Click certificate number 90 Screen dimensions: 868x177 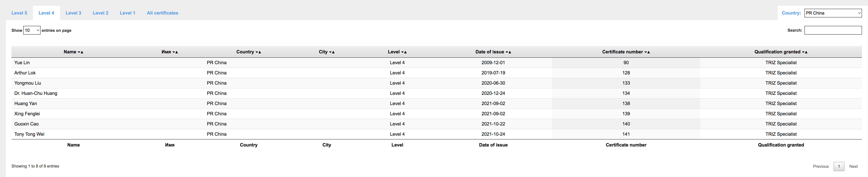click(626, 63)
